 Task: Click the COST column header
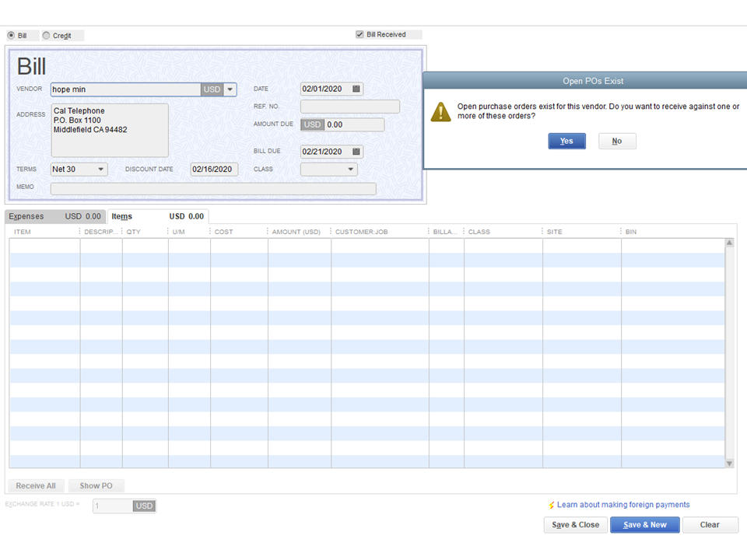coord(223,232)
